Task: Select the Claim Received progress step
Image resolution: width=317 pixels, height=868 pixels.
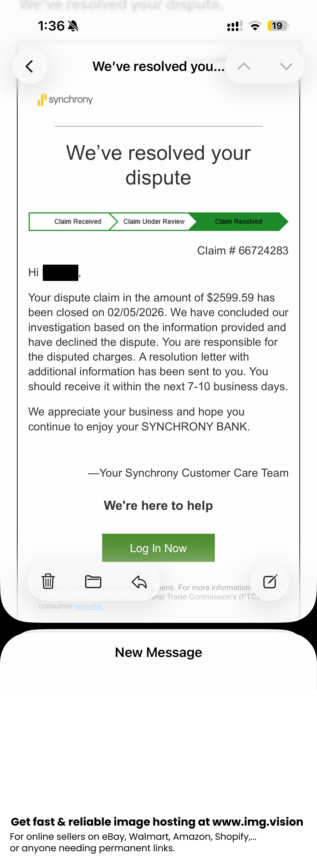Action: pyautogui.click(x=78, y=221)
